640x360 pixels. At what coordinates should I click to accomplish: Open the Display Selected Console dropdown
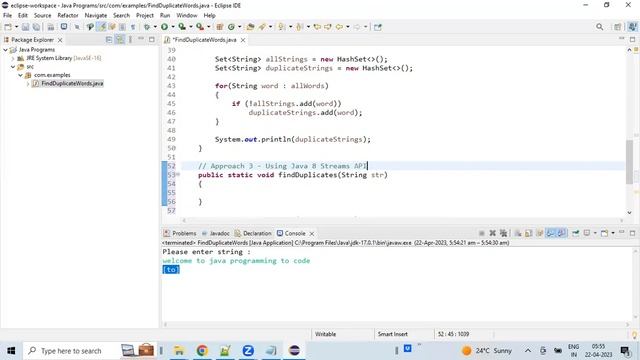595,233
